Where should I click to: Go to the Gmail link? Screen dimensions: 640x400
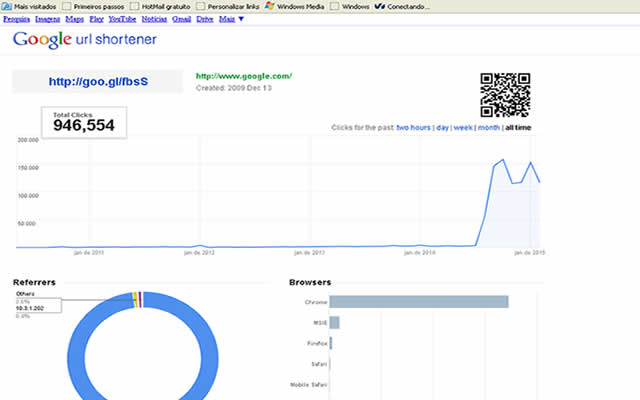[x=181, y=18]
